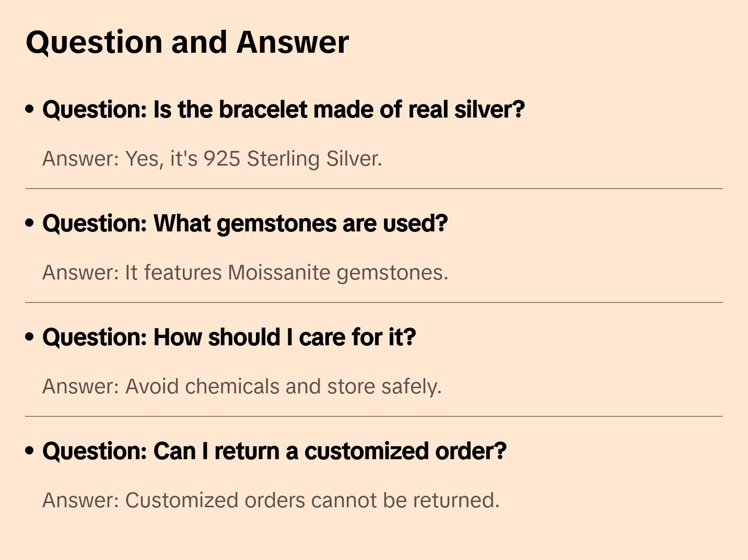
Task: Click the bullet before the care question
Action: [30, 337]
